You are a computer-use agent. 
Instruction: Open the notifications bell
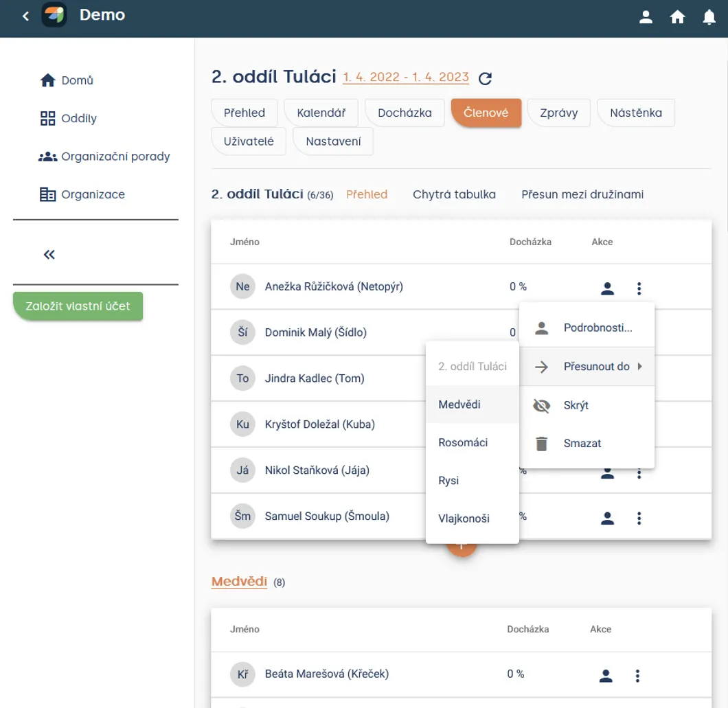point(709,17)
